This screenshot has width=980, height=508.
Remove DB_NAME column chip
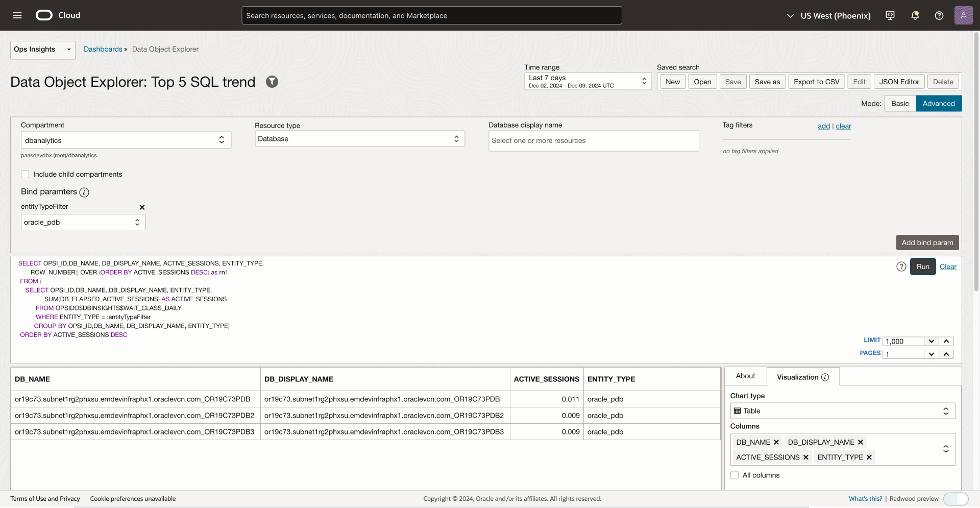[776, 442]
